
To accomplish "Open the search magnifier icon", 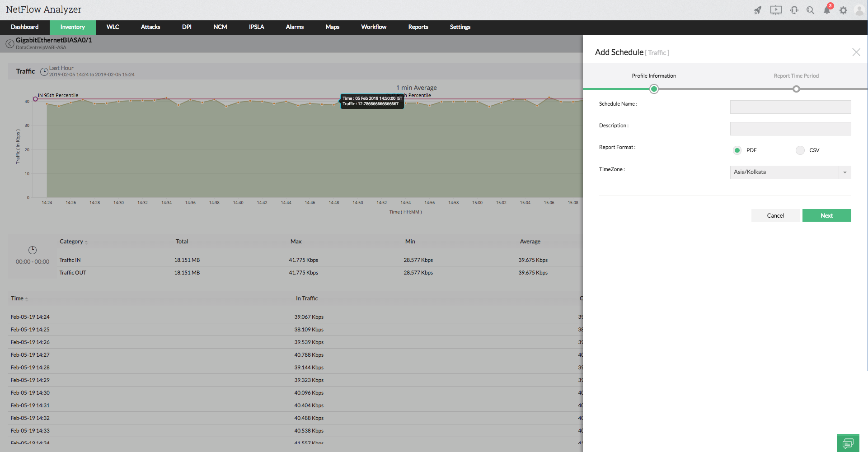I will pos(810,10).
